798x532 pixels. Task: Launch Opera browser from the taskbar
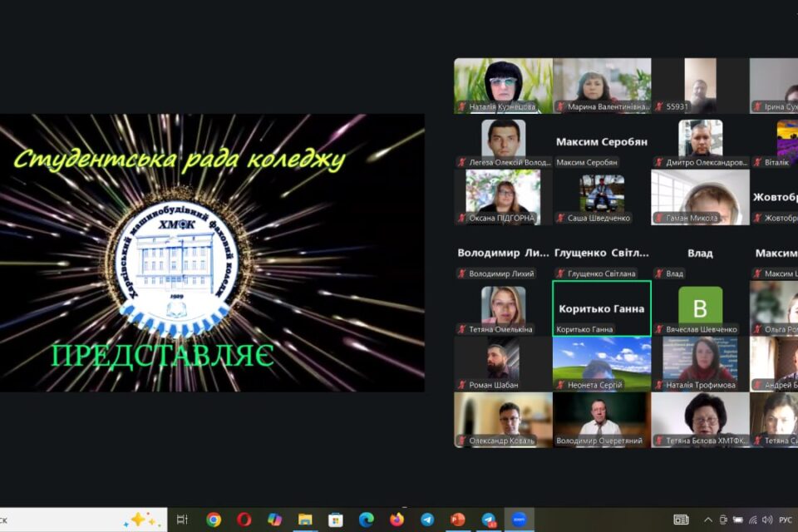click(244, 520)
